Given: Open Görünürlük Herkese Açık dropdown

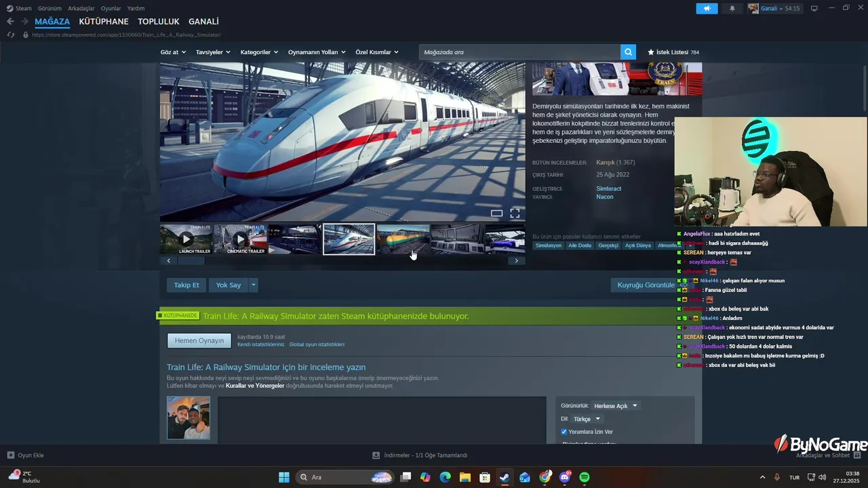Looking at the screenshot, I should point(616,406).
